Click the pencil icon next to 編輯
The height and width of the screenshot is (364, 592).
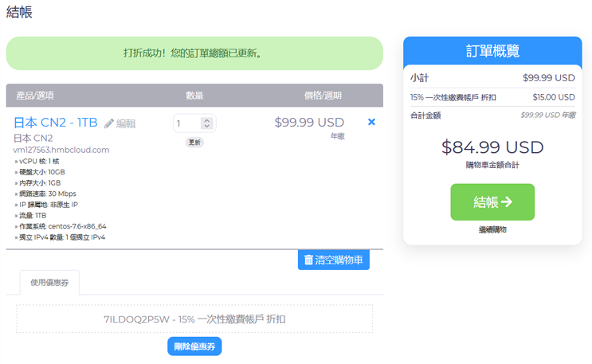[x=109, y=123]
